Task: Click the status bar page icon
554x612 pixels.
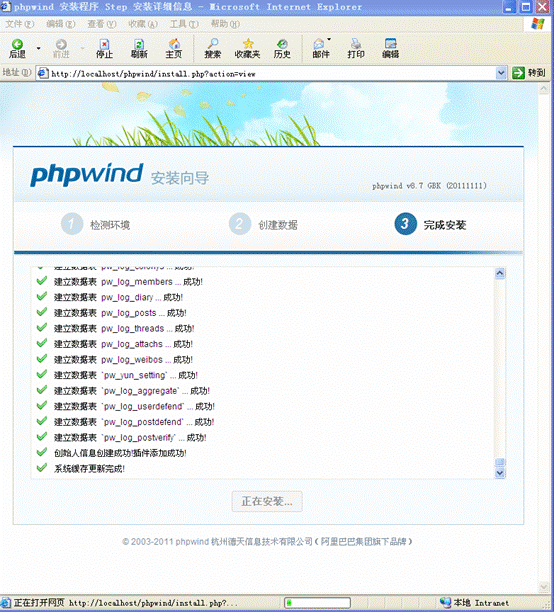Action: coord(5,602)
